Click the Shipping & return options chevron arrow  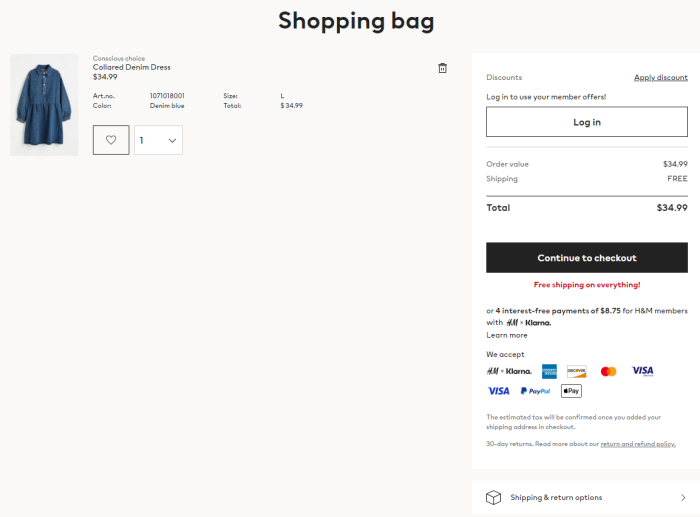683,497
